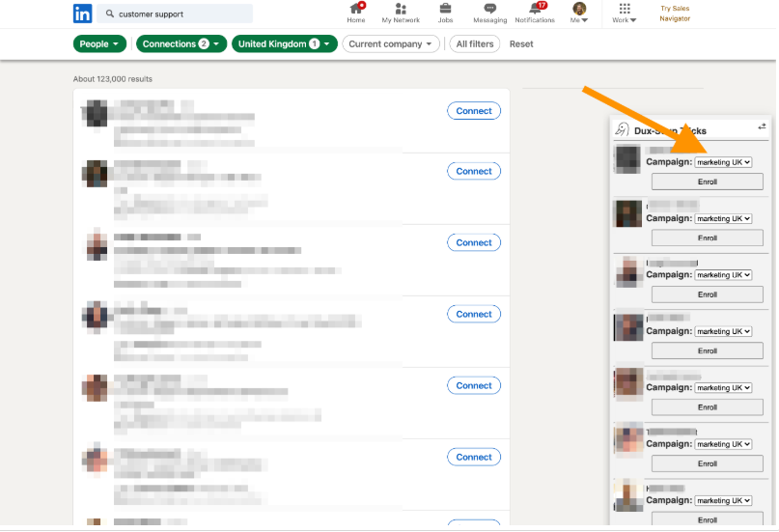This screenshot has width=779, height=532.
Task: Click fifth profile thumbnail in Dux-Soup panel
Action: (x=628, y=383)
